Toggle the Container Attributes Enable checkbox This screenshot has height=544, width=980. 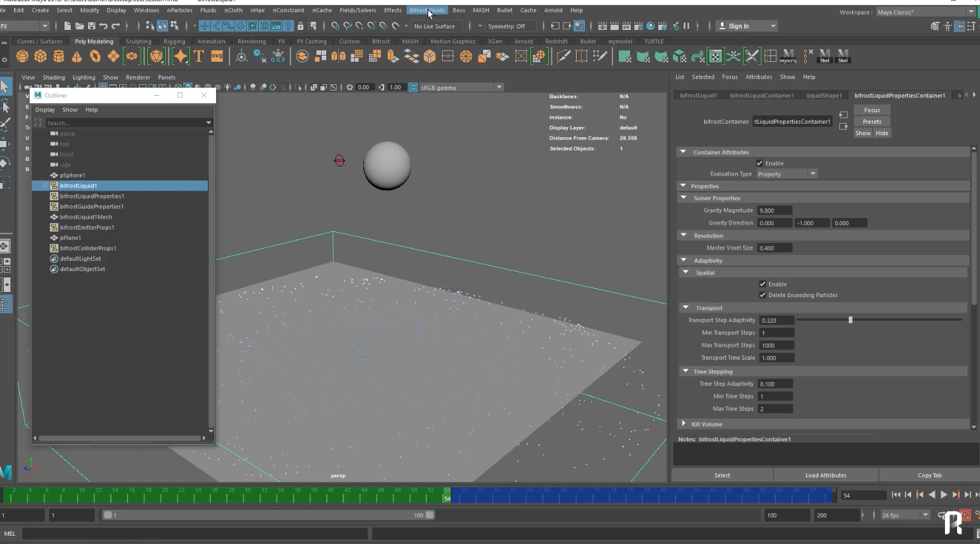[x=760, y=163]
